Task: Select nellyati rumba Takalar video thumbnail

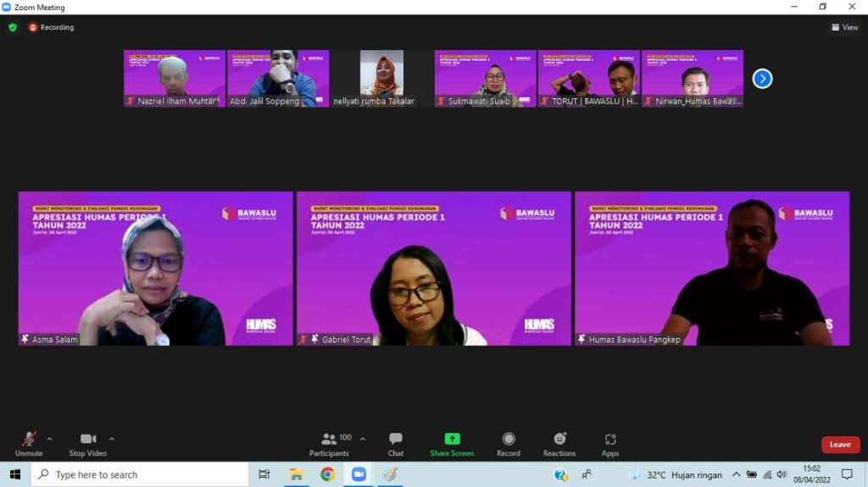Action: pos(381,79)
